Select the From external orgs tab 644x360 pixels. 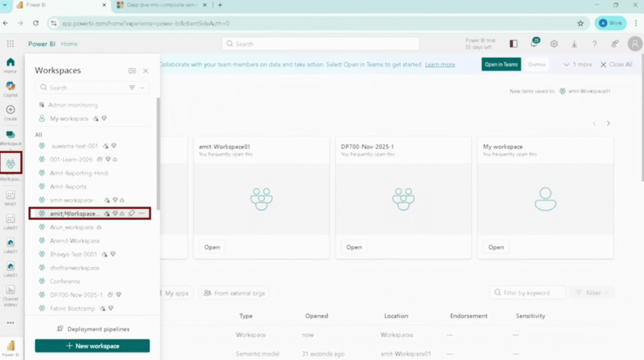coord(234,293)
